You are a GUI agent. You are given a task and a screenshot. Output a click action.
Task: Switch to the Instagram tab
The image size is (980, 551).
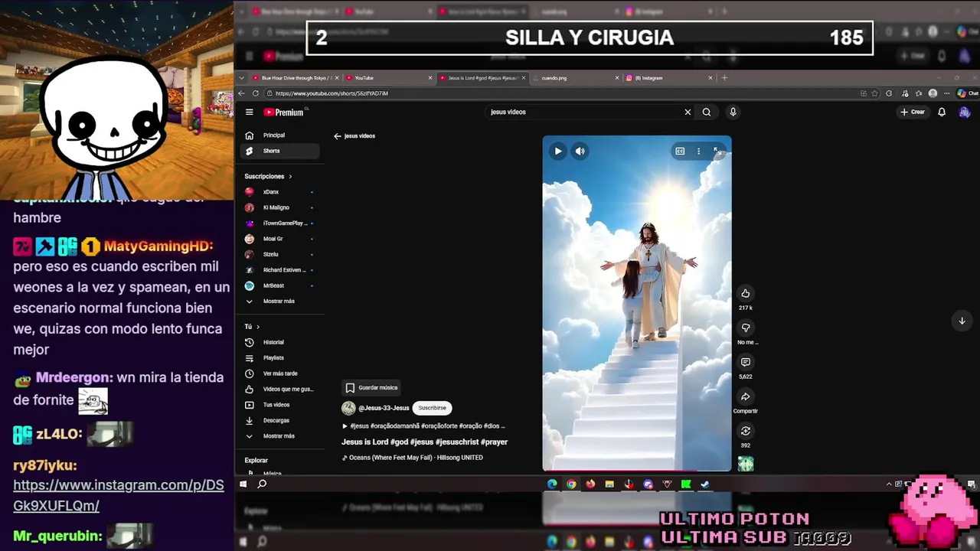[668, 78]
